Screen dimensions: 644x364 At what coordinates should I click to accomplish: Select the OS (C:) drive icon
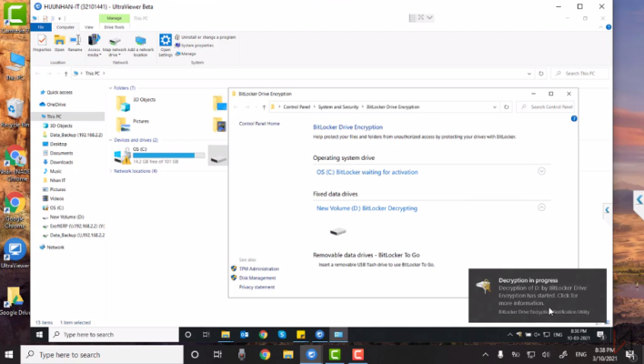point(123,157)
